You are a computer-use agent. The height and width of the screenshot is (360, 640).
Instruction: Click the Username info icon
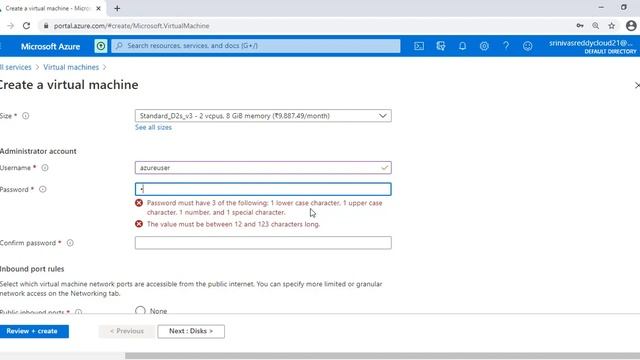click(45, 168)
